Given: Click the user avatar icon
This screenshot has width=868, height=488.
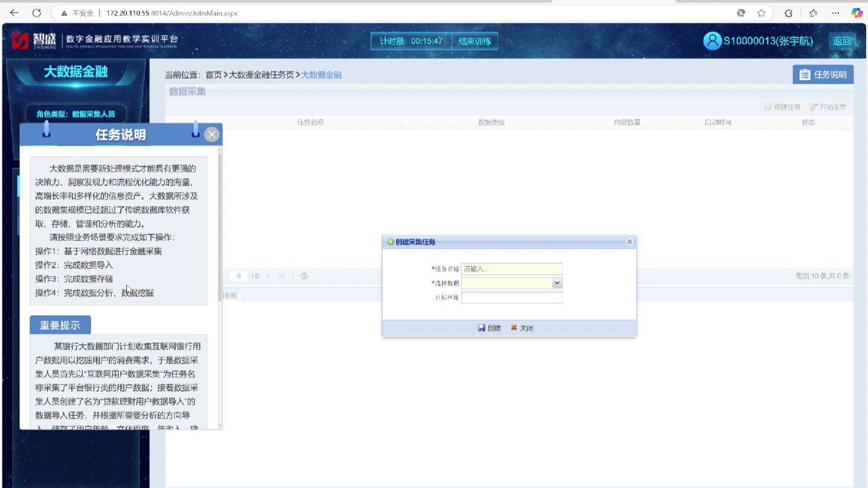Looking at the screenshot, I should coord(712,41).
